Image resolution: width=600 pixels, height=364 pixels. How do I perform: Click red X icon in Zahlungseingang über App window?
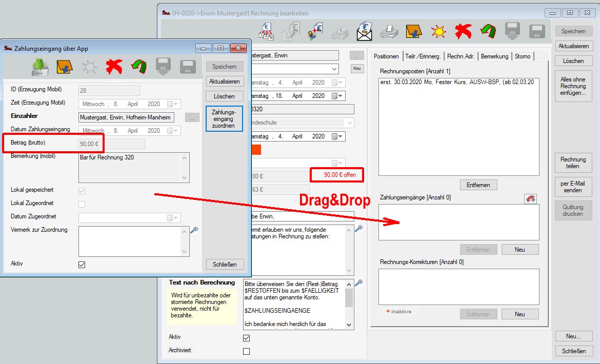(x=113, y=67)
